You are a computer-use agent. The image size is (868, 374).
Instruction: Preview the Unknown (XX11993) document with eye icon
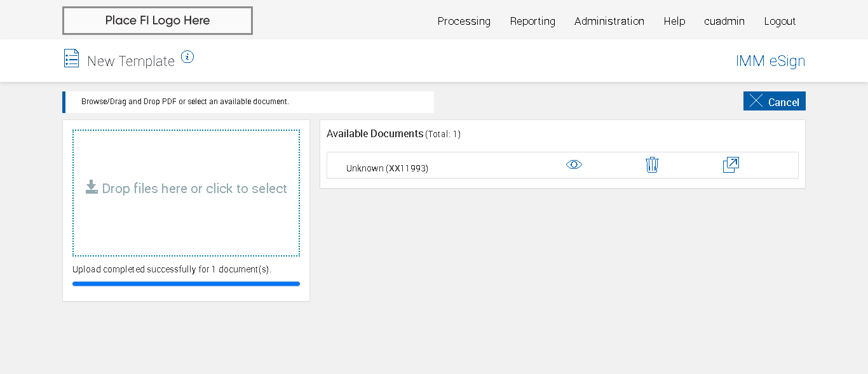click(574, 165)
